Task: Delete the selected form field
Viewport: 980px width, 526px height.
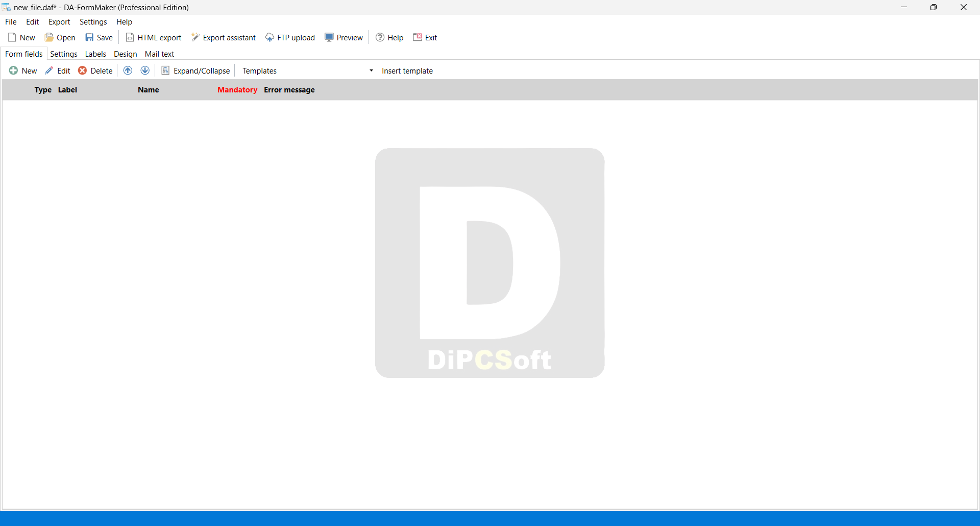Action: pyautogui.click(x=95, y=70)
